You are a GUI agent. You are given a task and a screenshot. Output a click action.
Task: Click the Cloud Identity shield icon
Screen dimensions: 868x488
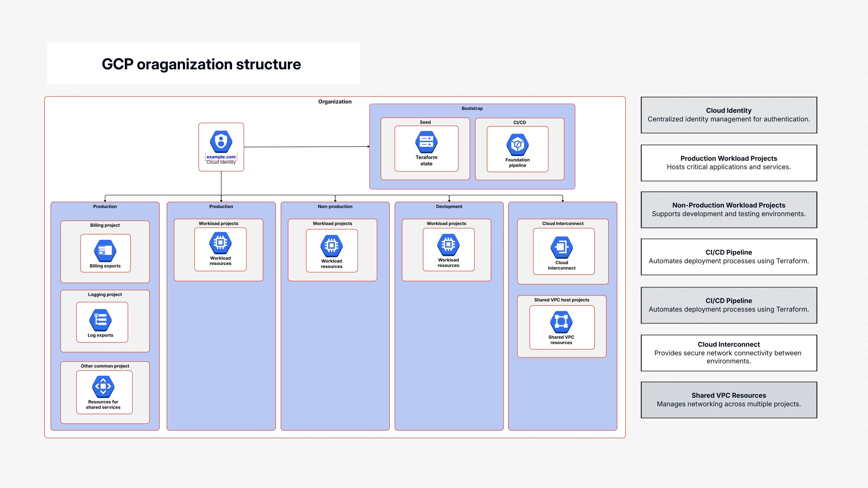(x=221, y=141)
